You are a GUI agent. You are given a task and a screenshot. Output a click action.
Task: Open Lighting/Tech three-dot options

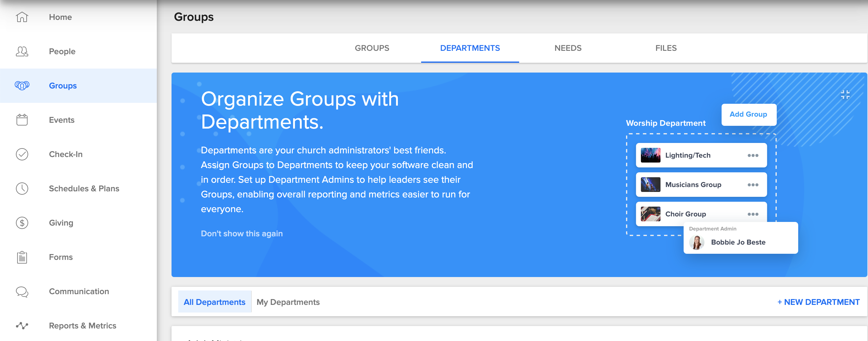click(x=753, y=155)
